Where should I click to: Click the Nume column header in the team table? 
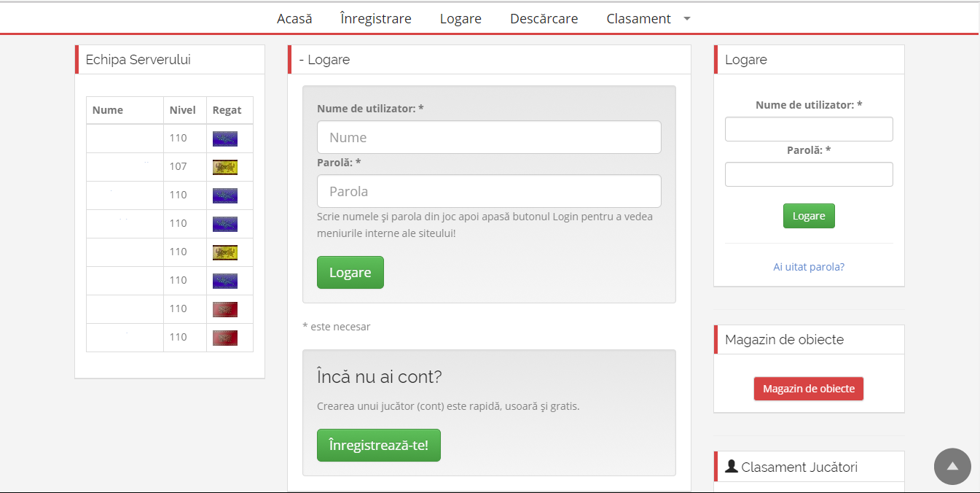108,110
